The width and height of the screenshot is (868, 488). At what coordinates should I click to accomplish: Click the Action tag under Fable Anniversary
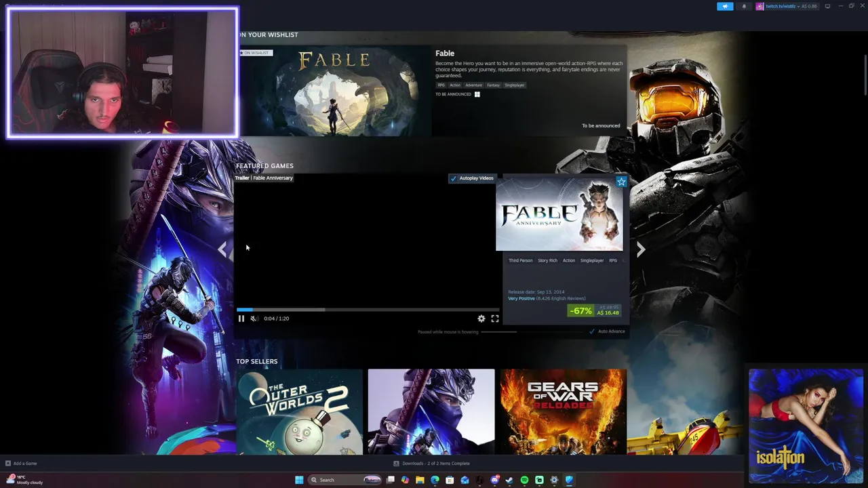[x=569, y=260]
